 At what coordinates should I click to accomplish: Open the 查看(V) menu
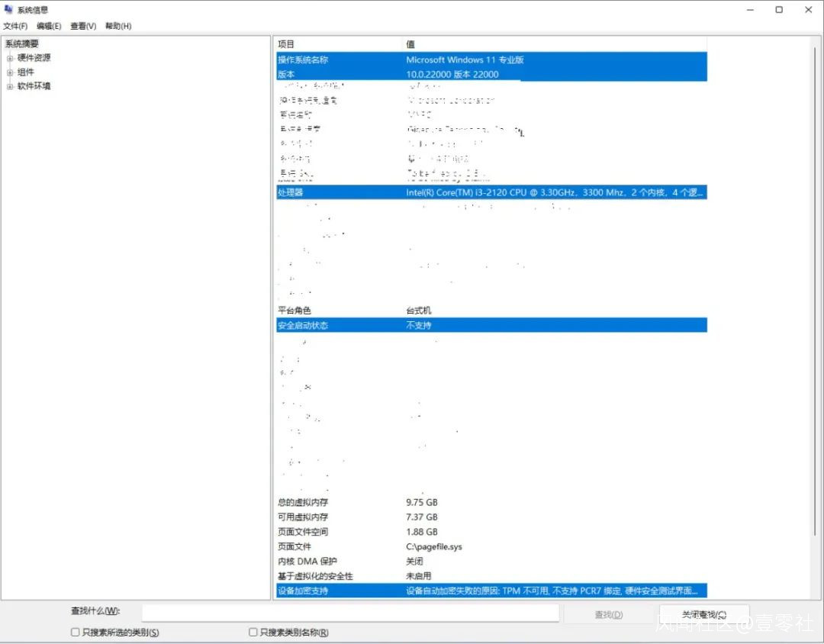click(83, 26)
